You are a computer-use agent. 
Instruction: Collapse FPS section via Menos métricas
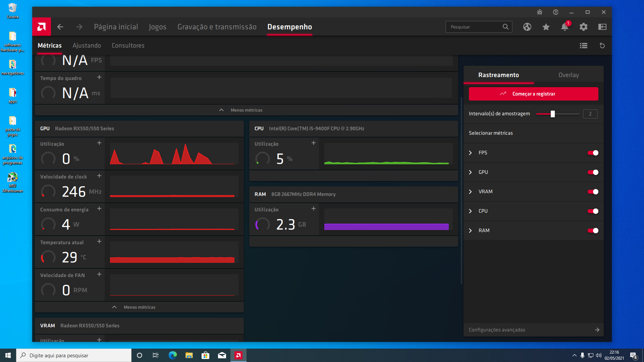246,110
